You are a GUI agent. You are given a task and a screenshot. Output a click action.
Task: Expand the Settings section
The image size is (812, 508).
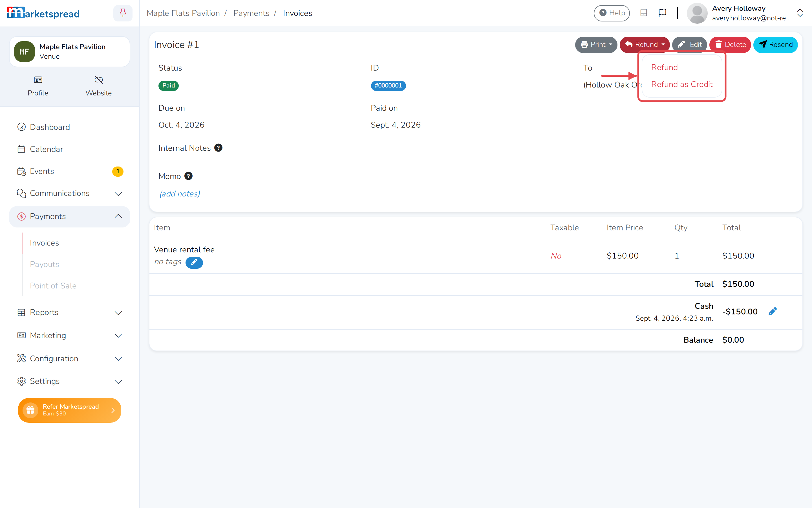point(70,381)
